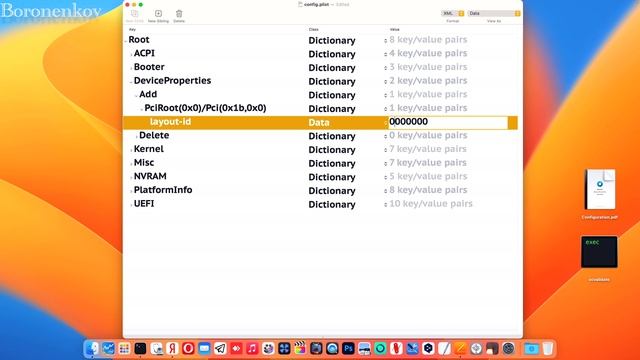Open Mail app in the Dock
The height and width of the screenshot is (360, 640).
tap(204, 348)
